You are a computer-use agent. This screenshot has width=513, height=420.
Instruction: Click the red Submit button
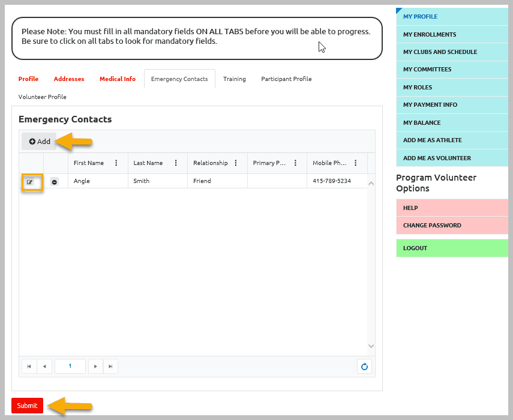27,406
